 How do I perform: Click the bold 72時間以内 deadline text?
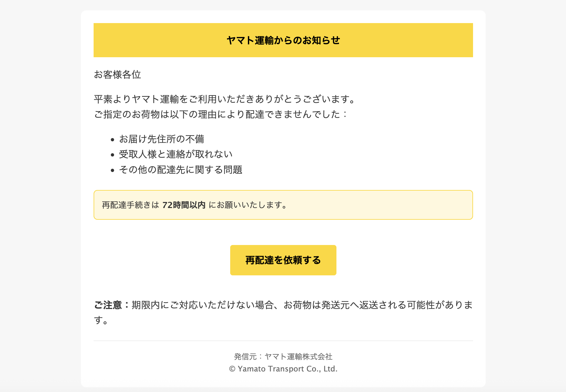point(184,205)
